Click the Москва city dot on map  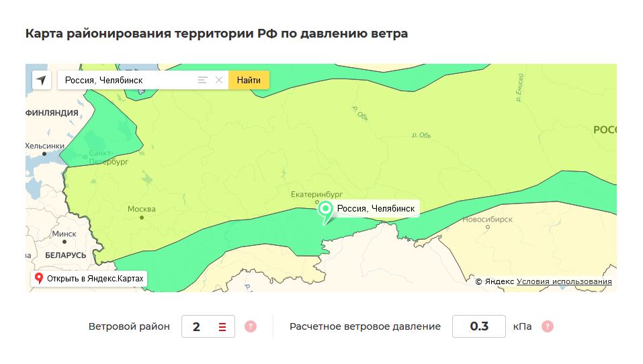pos(141,218)
